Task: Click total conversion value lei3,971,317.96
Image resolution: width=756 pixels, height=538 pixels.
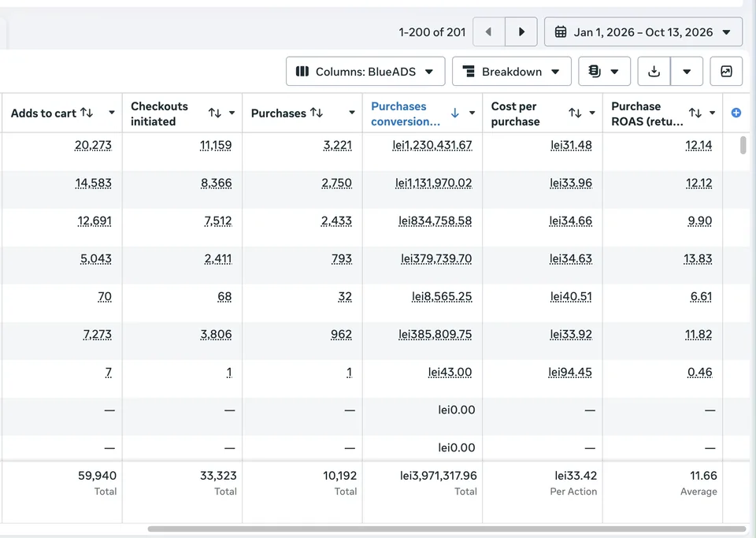Action: click(439, 476)
